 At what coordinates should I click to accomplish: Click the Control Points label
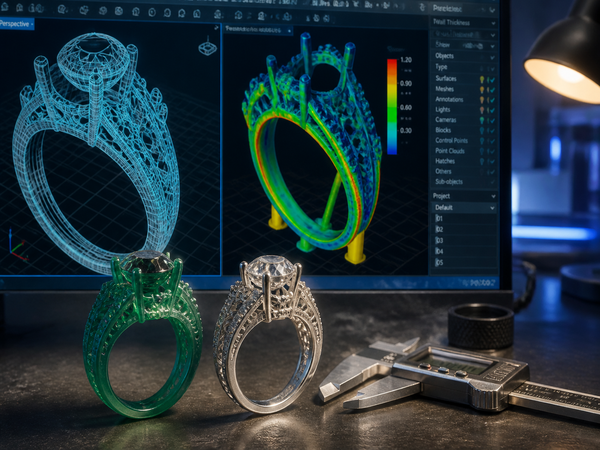pos(452,140)
